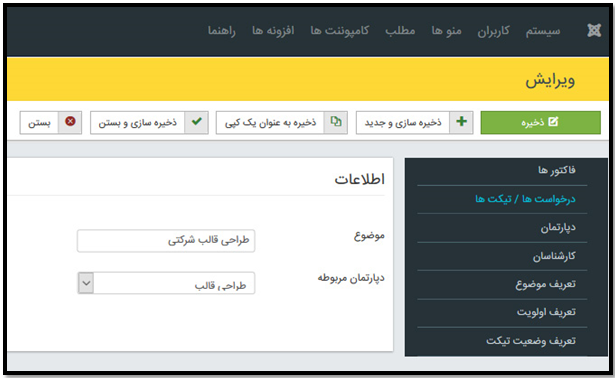This screenshot has width=615, height=378.
Task: Click the edit icon in the save button
Action: 553,122
